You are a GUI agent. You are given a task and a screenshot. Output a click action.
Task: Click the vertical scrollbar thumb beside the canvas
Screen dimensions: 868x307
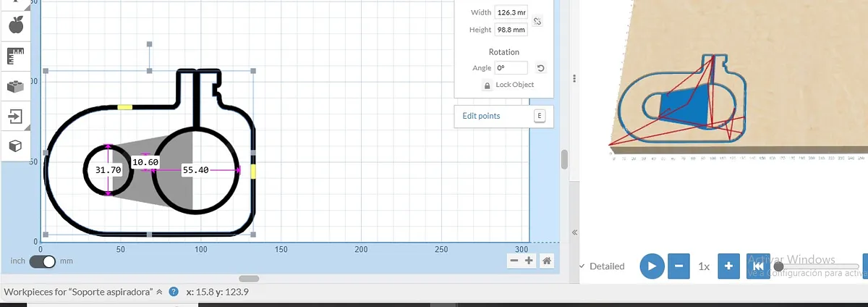pyautogui.click(x=564, y=158)
